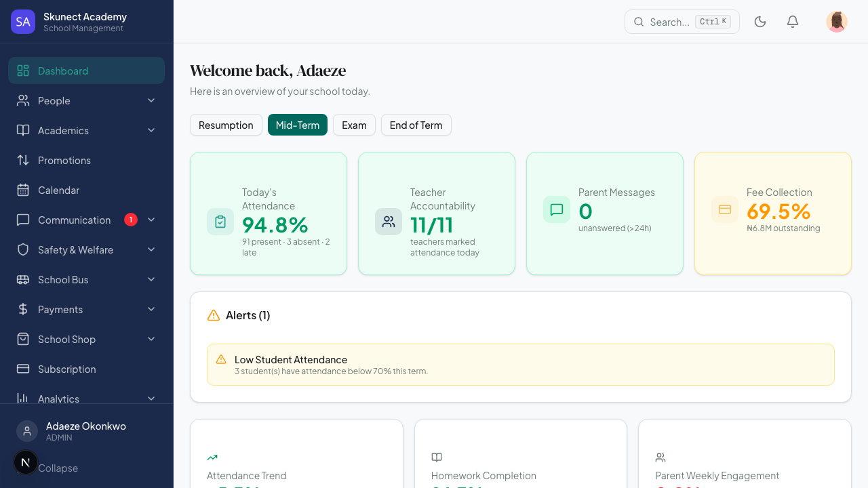Screen dimensions: 868x488
Task: Click the Payments dollar sign icon
Action: tap(23, 309)
